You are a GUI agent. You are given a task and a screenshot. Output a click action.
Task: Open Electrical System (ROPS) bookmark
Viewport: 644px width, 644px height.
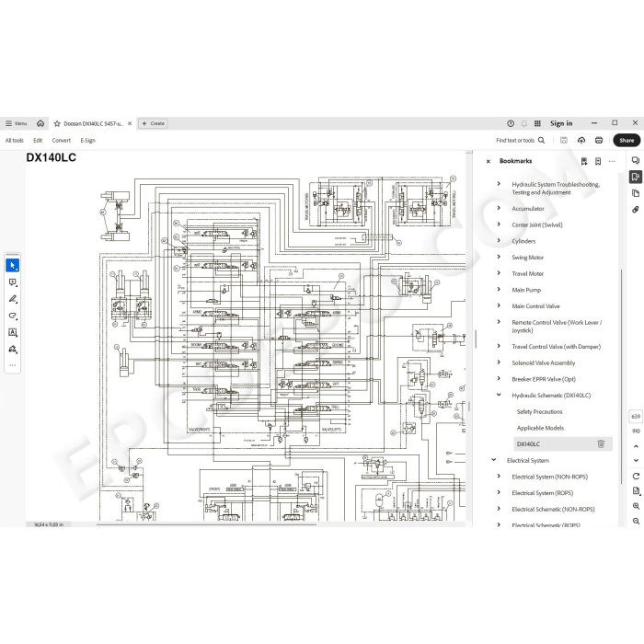(542, 493)
